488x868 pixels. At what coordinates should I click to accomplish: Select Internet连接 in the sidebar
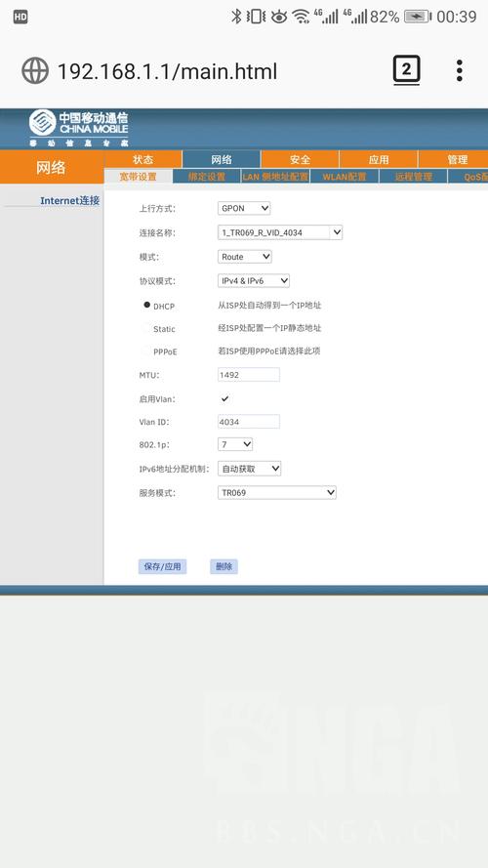[x=69, y=200]
